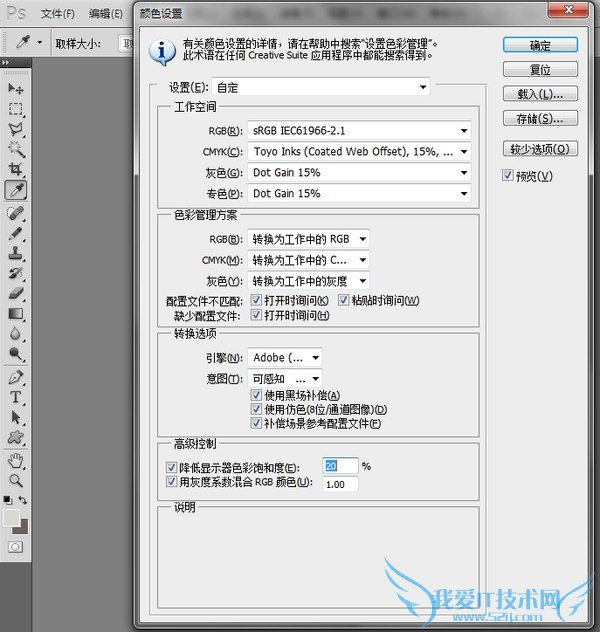Click the 载入(L)... button
This screenshot has width=600, height=632.
[540, 94]
